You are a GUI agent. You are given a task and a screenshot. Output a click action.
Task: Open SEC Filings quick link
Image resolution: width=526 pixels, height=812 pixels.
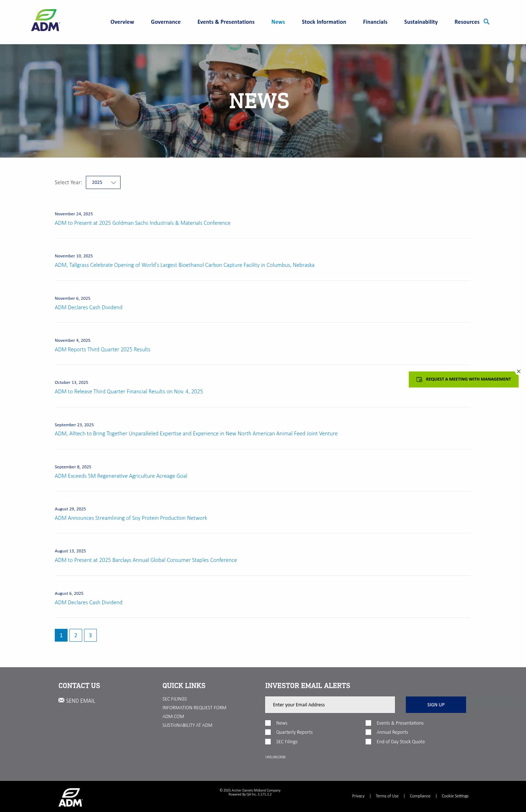tap(175, 699)
